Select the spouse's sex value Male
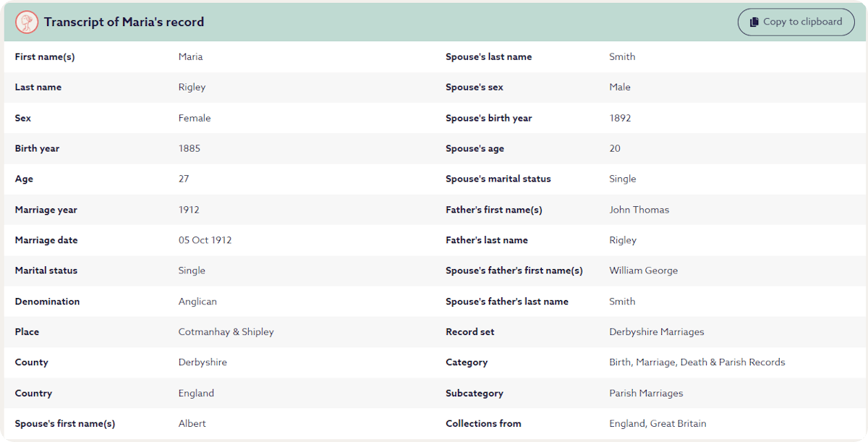Screen dimensions: 868x442 620,88
